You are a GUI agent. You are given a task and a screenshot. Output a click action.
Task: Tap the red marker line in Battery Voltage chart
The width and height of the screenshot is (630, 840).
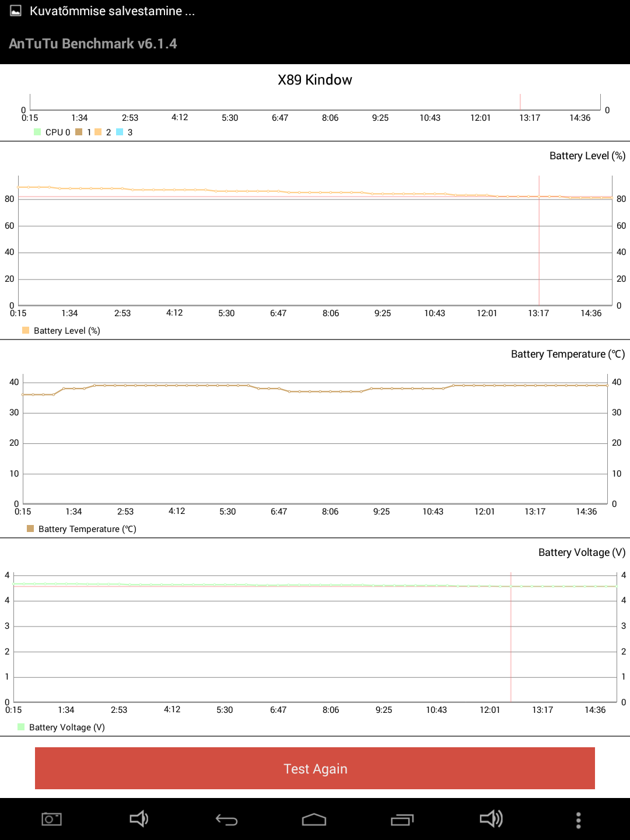[511, 637]
